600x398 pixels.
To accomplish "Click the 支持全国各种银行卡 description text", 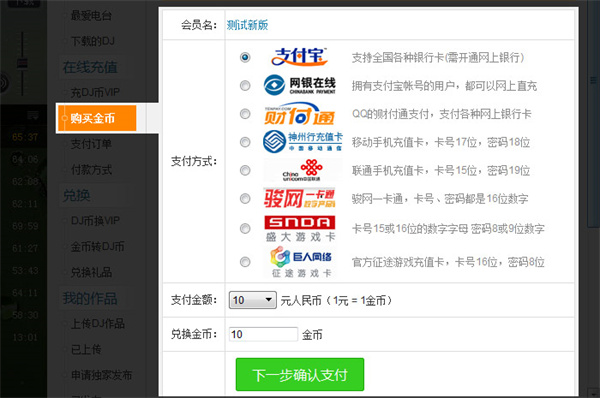I will (x=438, y=57).
